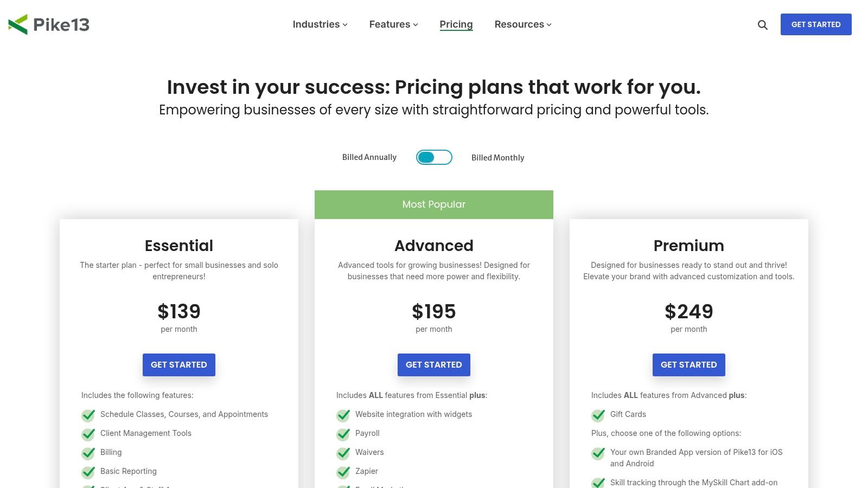
Task: Click the checkmark beside Zapier
Action: coord(343,472)
